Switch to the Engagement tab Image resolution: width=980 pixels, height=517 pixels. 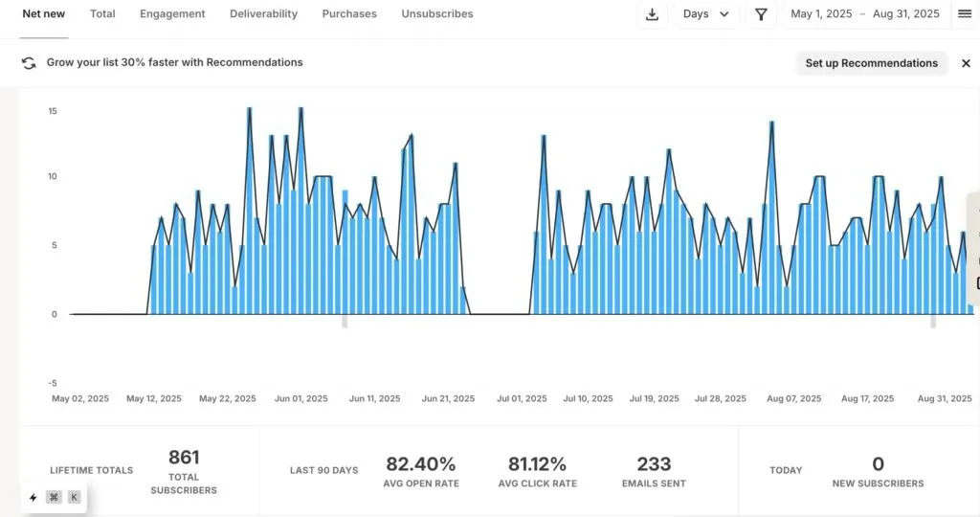point(172,14)
